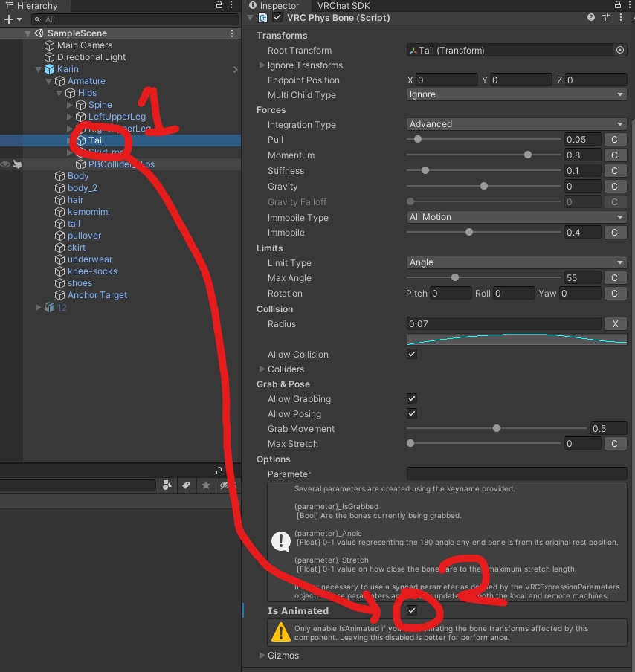Select the Anchor Target object
Viewport: 635px width, 672px height.
click(97, 295)
